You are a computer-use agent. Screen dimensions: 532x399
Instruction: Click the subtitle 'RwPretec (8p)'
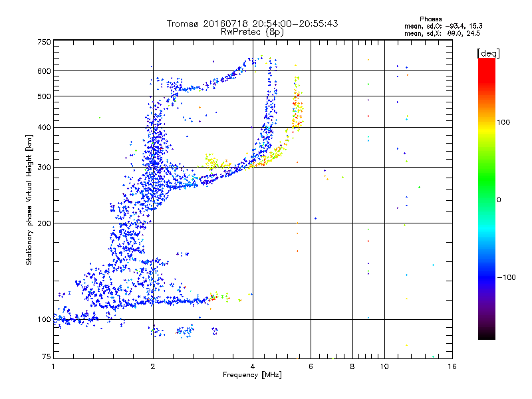click(x=252, y=32)
